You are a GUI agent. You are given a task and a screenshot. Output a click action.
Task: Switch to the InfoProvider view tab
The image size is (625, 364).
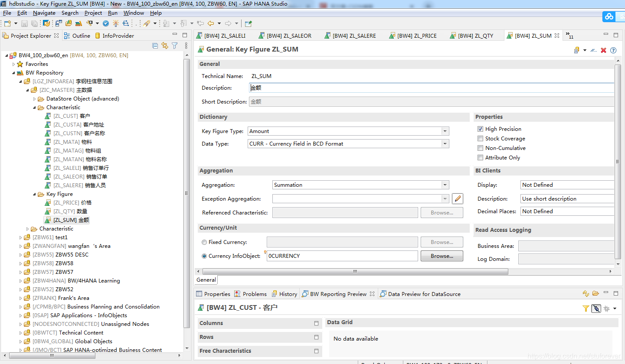pyautogui.click(x=114, y=36)
